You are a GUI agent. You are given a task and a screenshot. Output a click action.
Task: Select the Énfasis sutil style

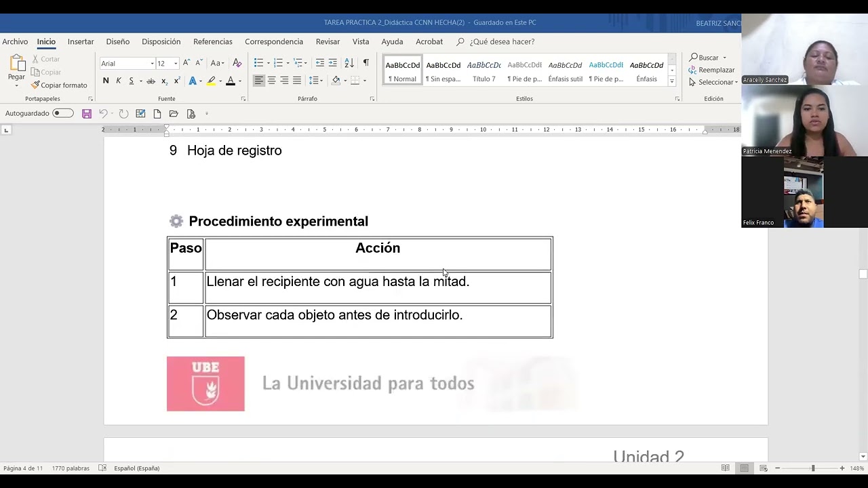pyautogui.click(x=566, y=70)
